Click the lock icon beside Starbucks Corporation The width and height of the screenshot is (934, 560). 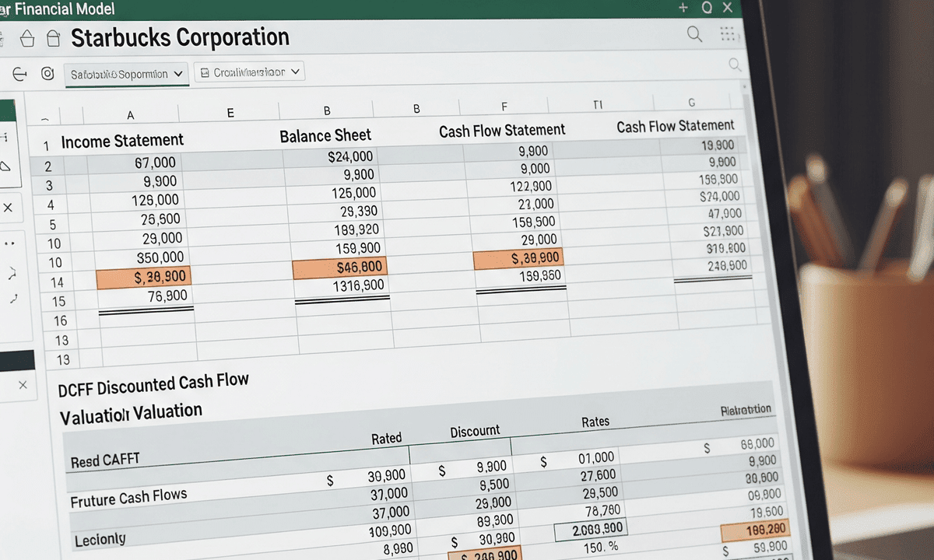(52, 37)
